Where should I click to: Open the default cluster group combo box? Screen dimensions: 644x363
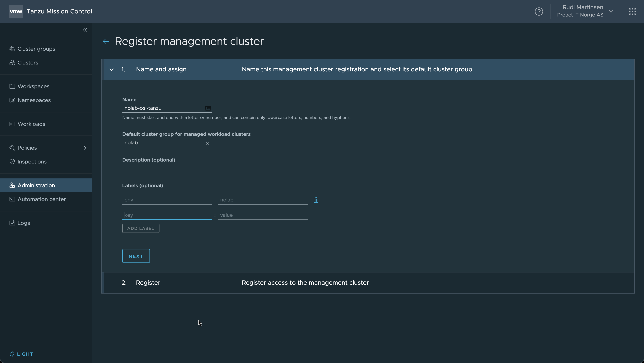(167, 143)
